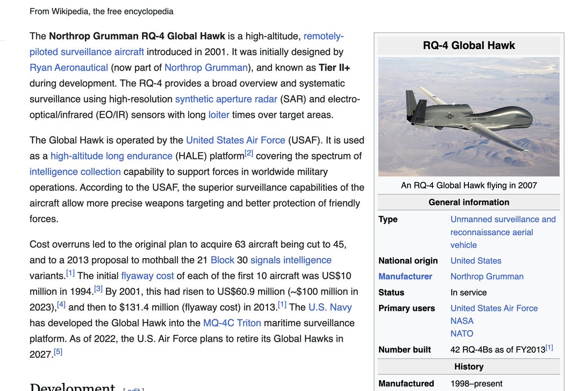The height and width of the screenshot is (391, 588).
Task: Click the bold 'Northrop Grumman RQ-4 Global Hawk' title text
Action: 137,36
